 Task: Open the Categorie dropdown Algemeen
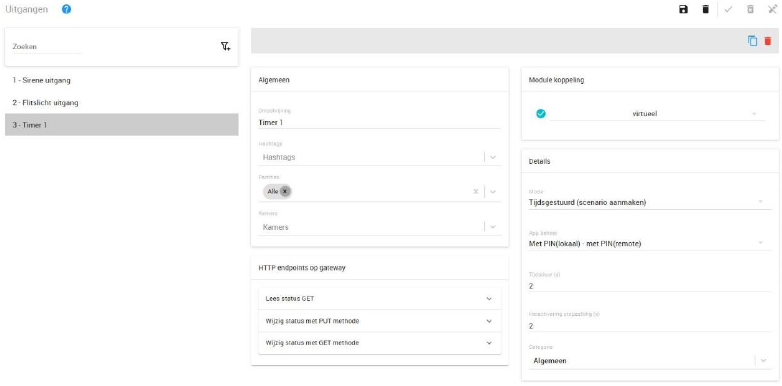click(x=649, y=361)
